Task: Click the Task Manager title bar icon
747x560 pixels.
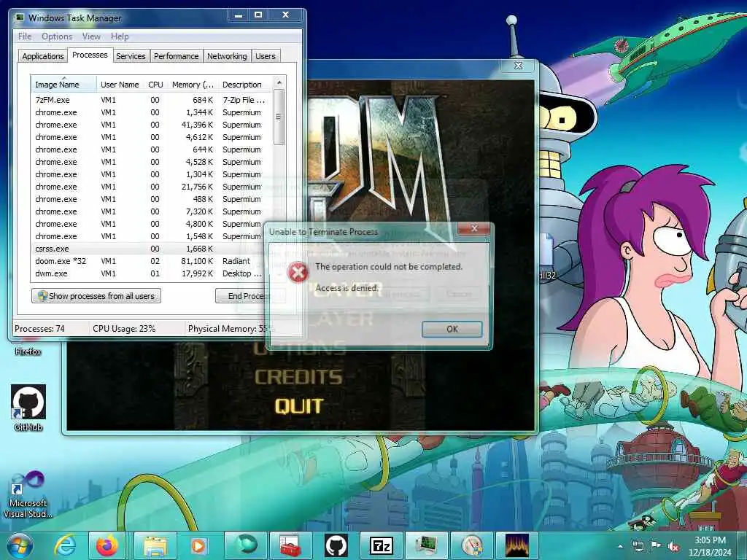Action: click(x=20, y=18)
